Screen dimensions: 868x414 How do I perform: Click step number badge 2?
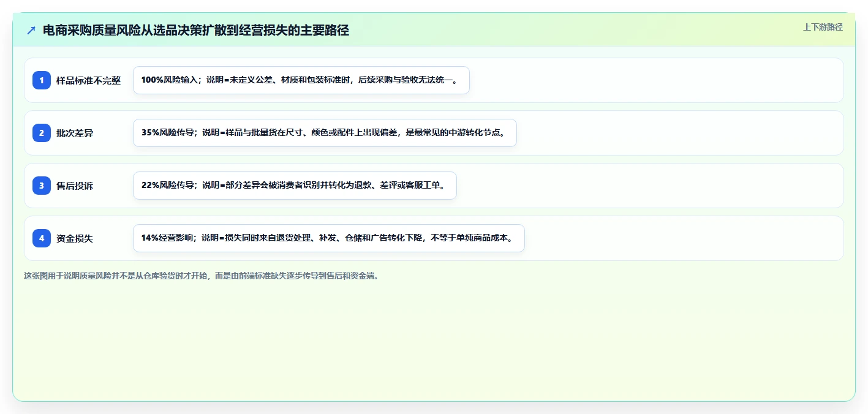pyautogui.click(x=42, y=133)
